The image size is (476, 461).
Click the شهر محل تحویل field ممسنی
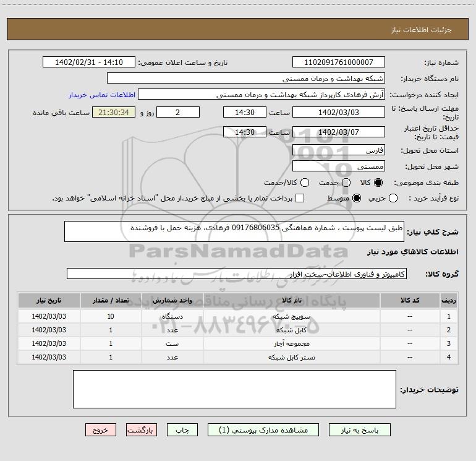click(x=339, y=166)
